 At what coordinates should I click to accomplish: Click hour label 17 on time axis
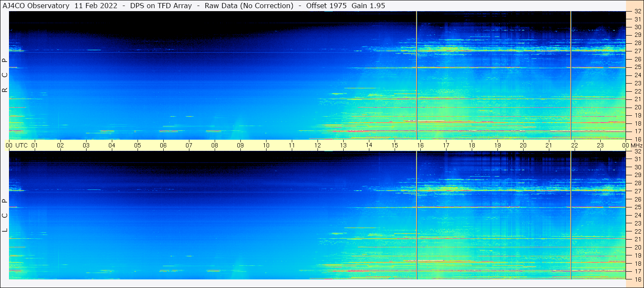click(446, 145)
